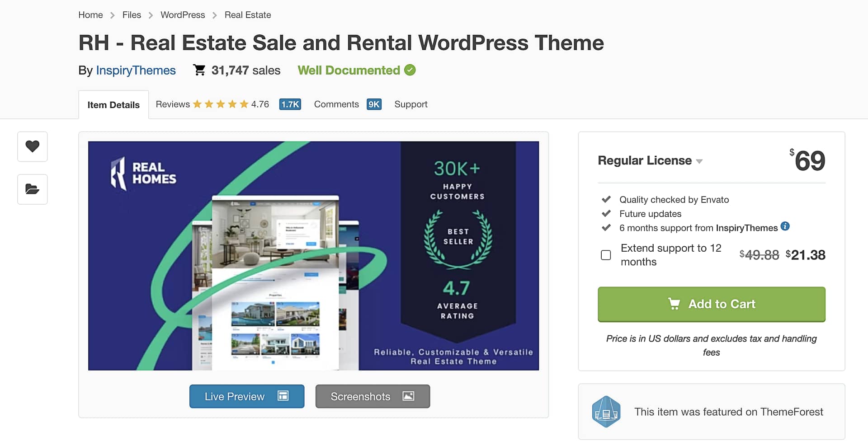This screenshot has height=446, width=868.
Task: Click InspiryThemes name in support line
Action: point(746,228)
